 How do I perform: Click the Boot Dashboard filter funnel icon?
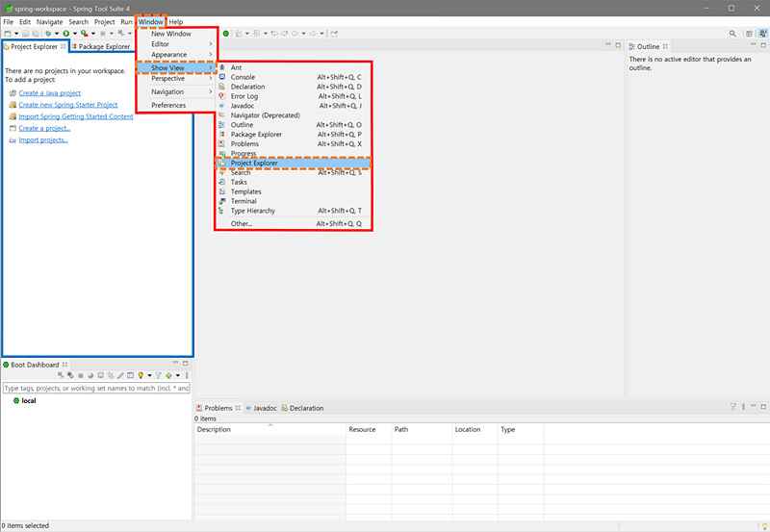(158, 375)
